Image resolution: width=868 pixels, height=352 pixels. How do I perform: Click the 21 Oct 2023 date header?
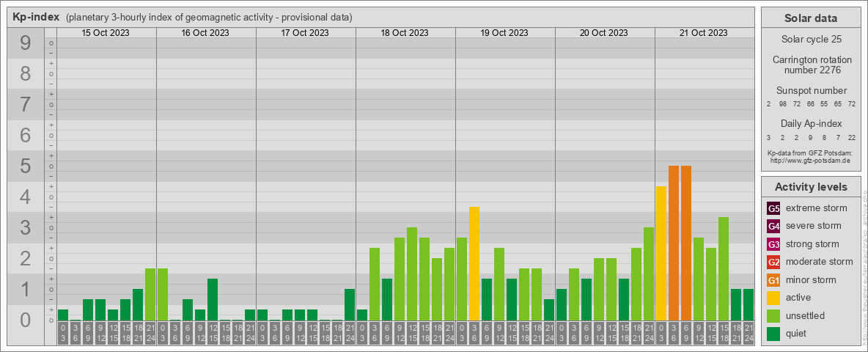pos(704,33)
